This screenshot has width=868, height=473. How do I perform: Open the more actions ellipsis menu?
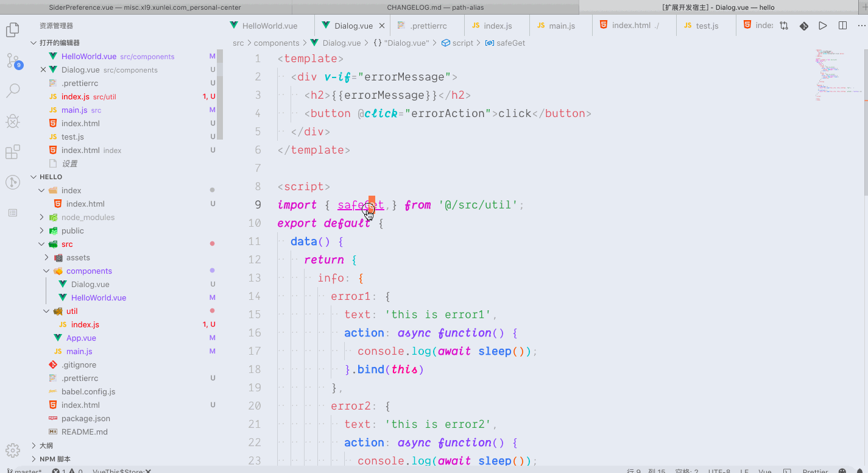pos(861,26)
